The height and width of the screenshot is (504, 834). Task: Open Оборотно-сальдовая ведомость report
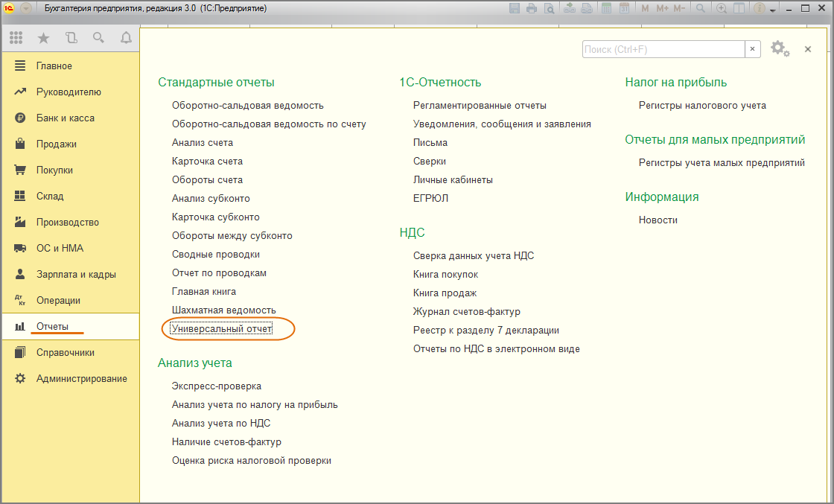tap(247, 106)
